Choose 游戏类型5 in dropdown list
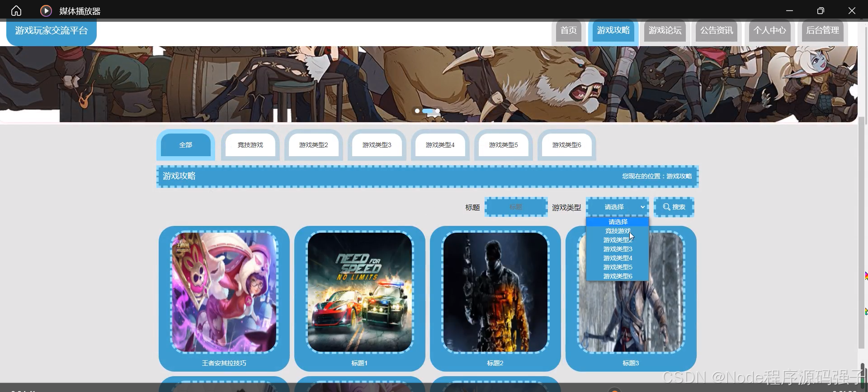 point(618,267)
